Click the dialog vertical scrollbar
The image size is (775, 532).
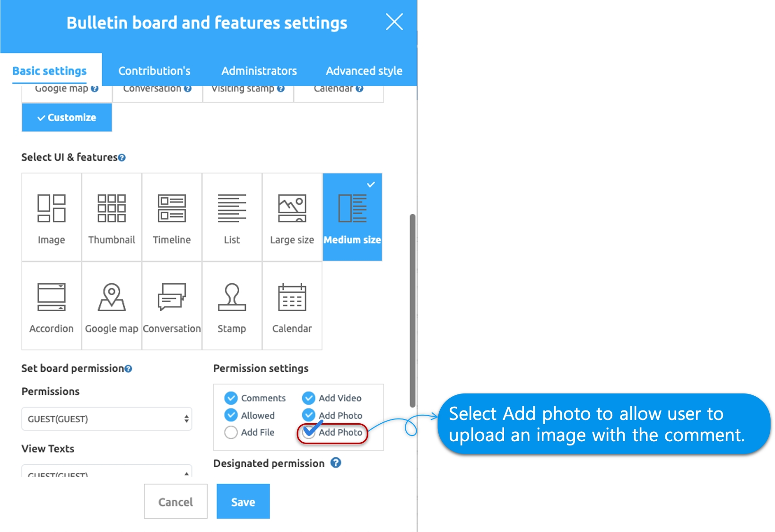tap(412, 311)
